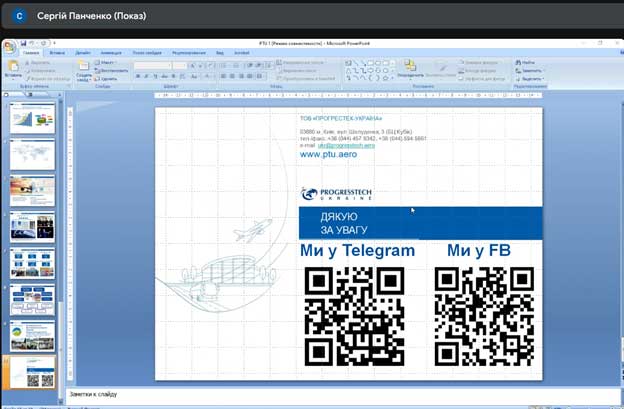Screen dimensions: 624x409
Task: Click the Arrange (Упорядочить) icon
Action: 410,69
